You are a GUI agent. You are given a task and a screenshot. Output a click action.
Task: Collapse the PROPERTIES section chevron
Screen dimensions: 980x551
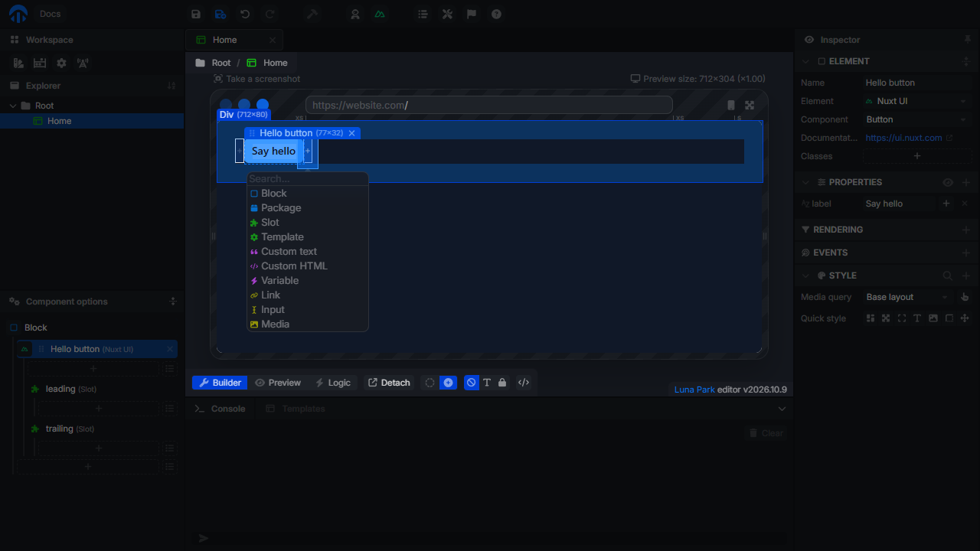(805, 182)
